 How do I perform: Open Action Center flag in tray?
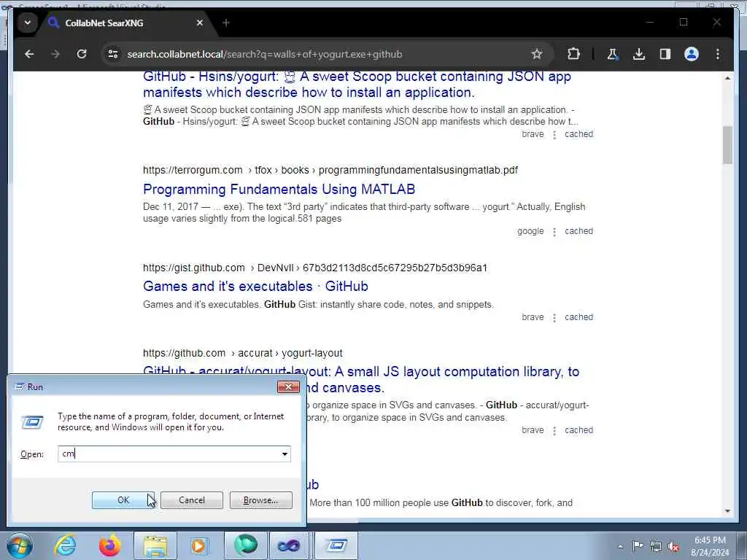tap(638, 545)
